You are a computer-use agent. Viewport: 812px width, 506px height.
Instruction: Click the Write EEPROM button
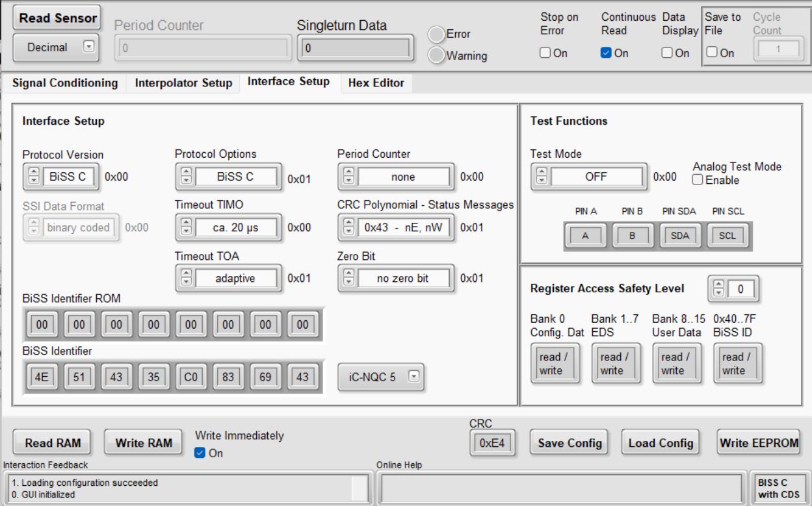(759, 443)
